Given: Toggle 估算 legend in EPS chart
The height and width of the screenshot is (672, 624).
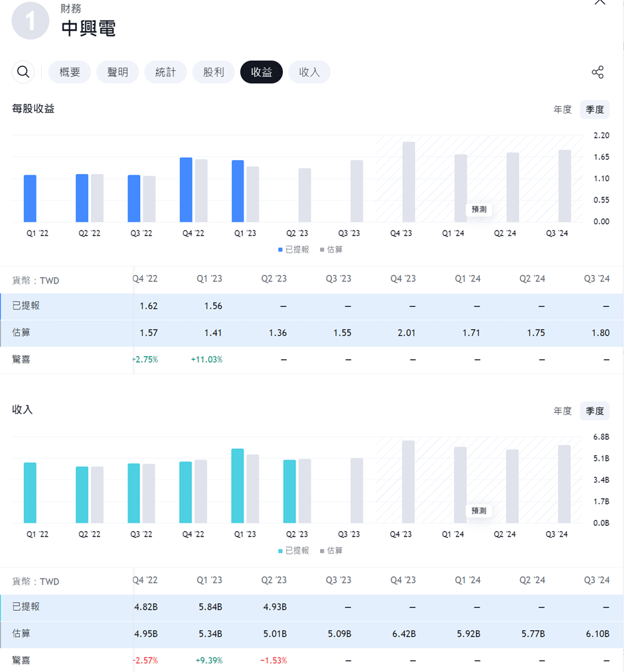Looking at the screenshot, I should tap(331, 250).
